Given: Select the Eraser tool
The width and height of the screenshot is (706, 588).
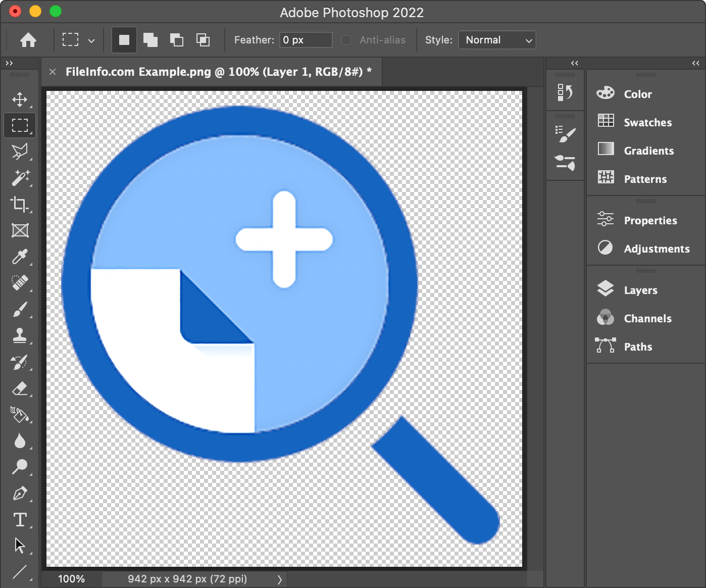Looking at the screenshot, I should click(20, 388).
